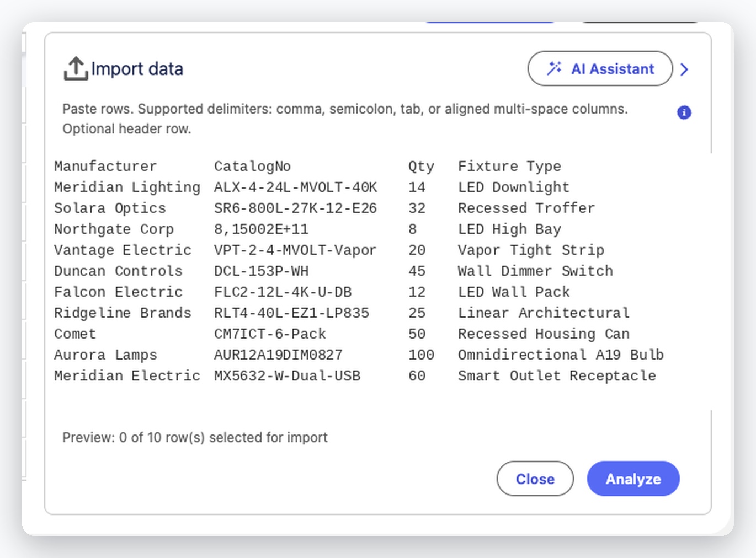Click catalog number CM7ICT-6-Pack
The height and width of the screenshot is (558, 756).
click(x=270, y=334)
